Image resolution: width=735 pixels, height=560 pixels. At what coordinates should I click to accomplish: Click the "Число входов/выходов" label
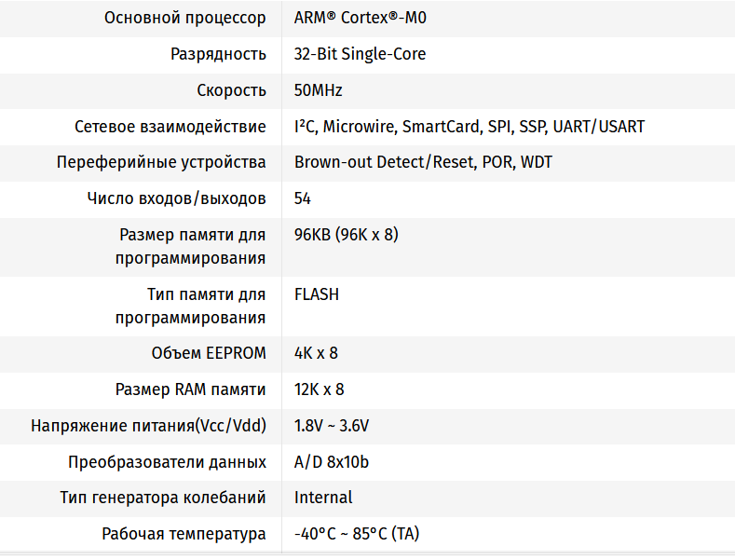click(x=176, y=198)
